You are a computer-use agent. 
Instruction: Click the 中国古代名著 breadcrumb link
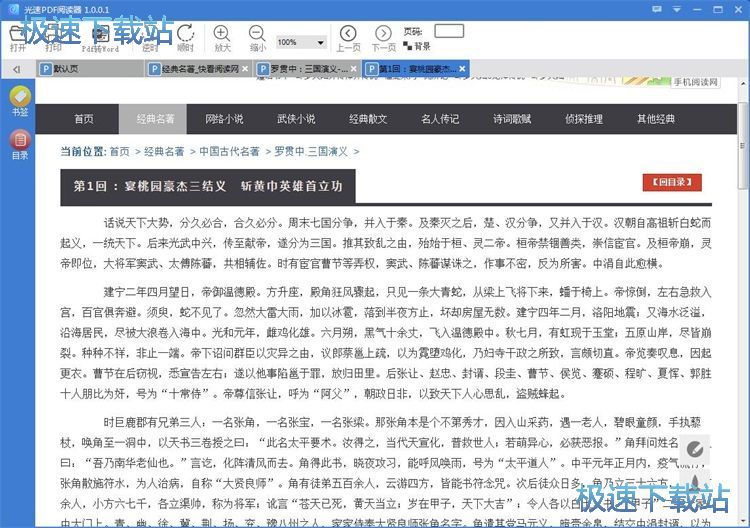pos(229,152)
